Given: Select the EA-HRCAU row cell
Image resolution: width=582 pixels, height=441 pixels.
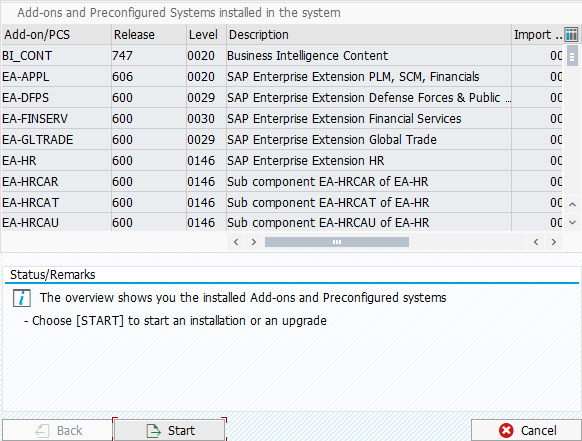Looking at the screenshot, I should tap(56, 222).
